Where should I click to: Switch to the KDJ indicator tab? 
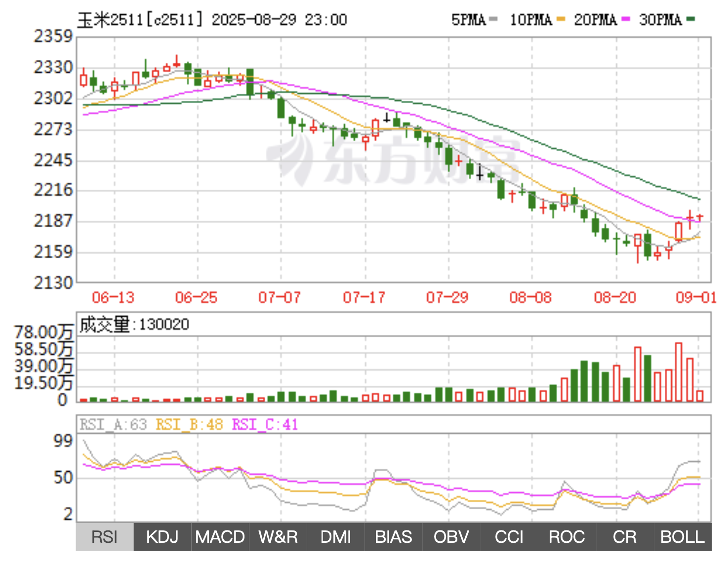162,537
